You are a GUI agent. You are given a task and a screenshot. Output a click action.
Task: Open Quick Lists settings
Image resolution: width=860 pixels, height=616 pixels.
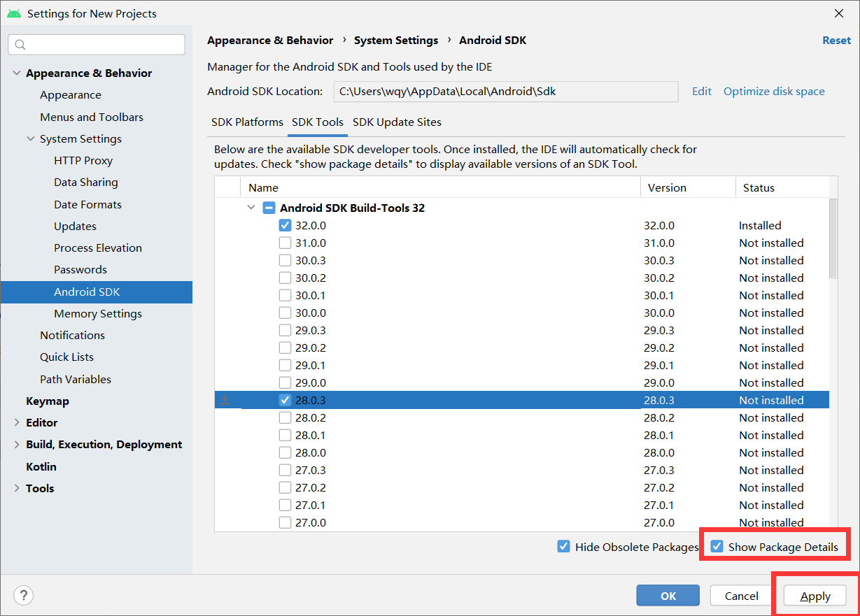[66, 357]
